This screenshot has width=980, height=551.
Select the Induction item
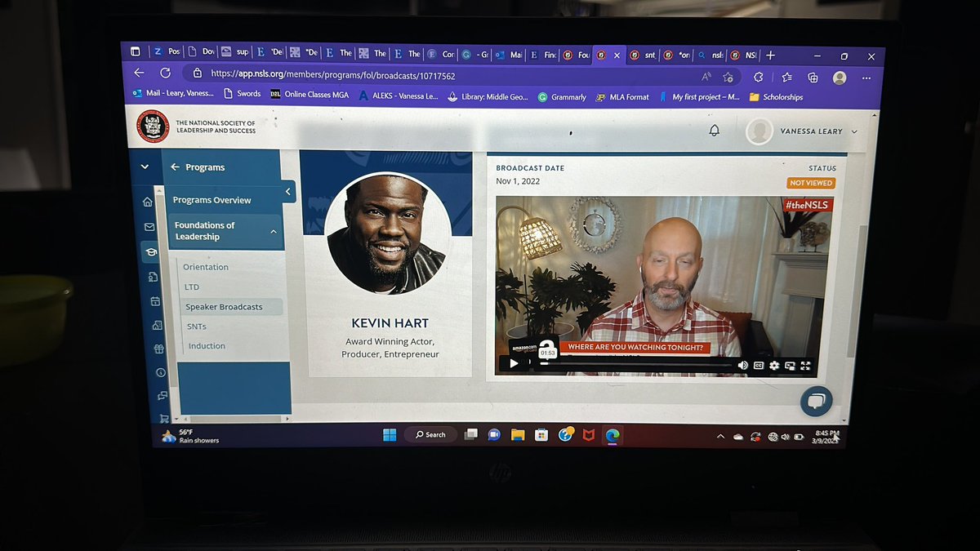(x=207, y=346)
